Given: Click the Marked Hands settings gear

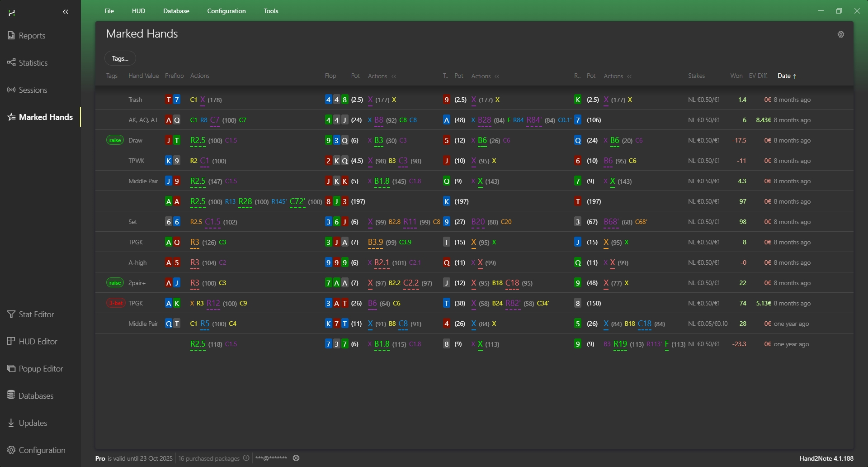Looking at the screenshot, I should click(x=841, y=34).
